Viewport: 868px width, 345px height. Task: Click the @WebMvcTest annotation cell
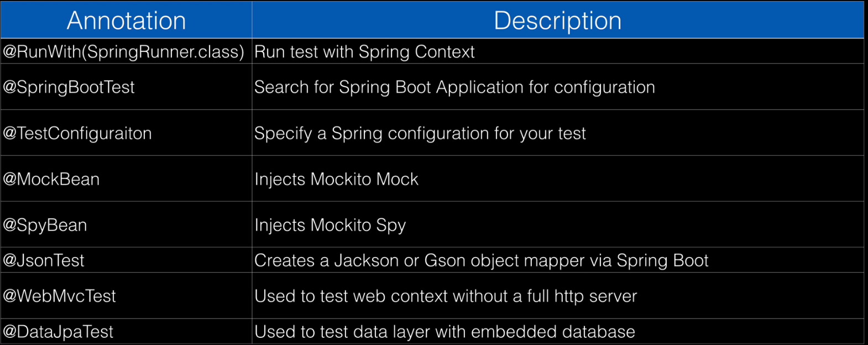59,296
